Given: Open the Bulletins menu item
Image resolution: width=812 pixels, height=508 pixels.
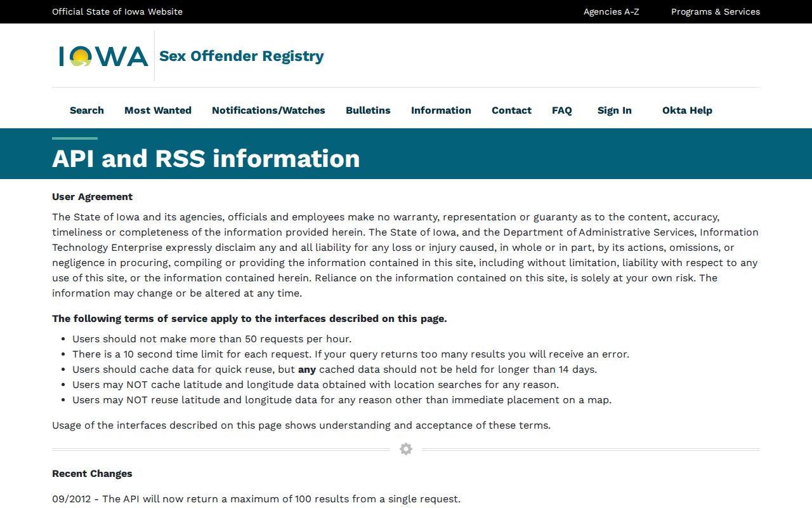Looking at the screenshot, I should (368, 110).
